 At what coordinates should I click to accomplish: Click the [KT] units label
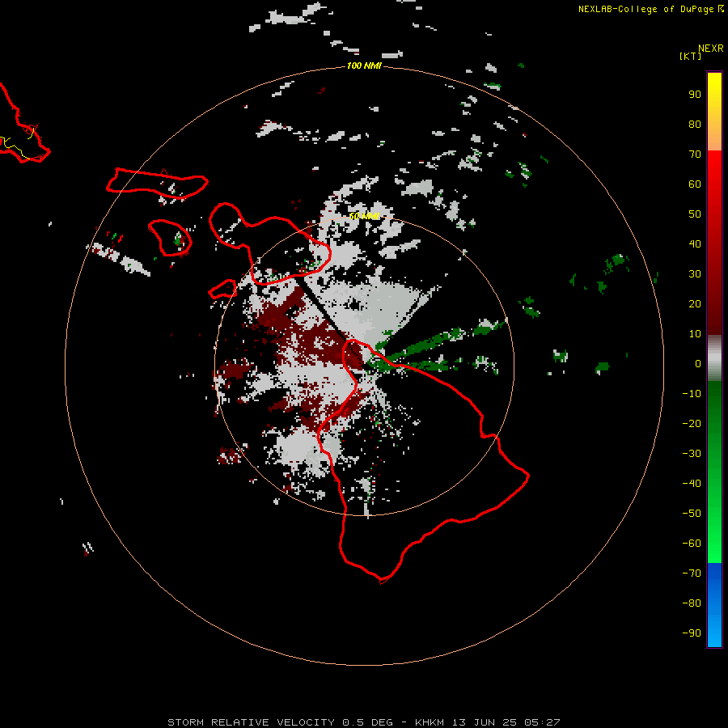pos(691,56)
